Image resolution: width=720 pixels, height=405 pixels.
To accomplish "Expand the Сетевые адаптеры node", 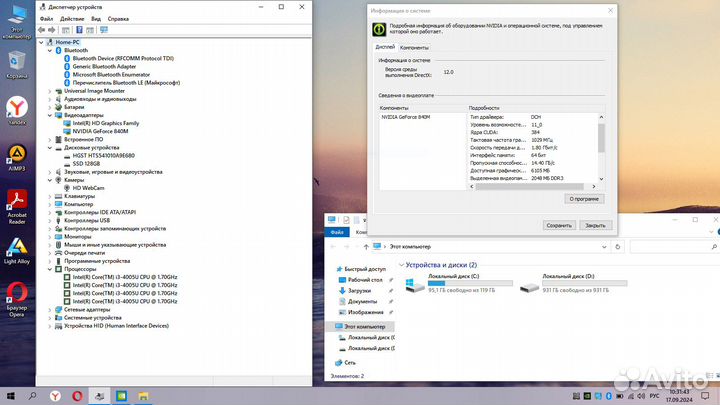I will tap(50, 310).
